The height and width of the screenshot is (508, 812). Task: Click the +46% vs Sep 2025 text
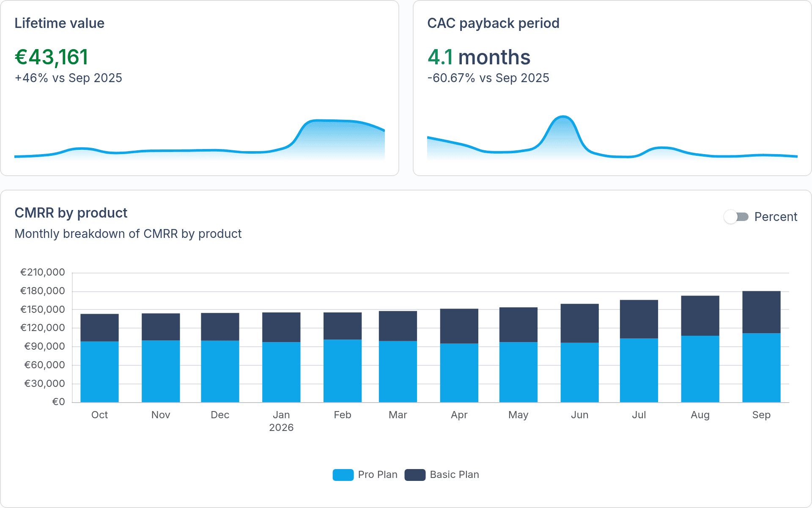(68, 78)
